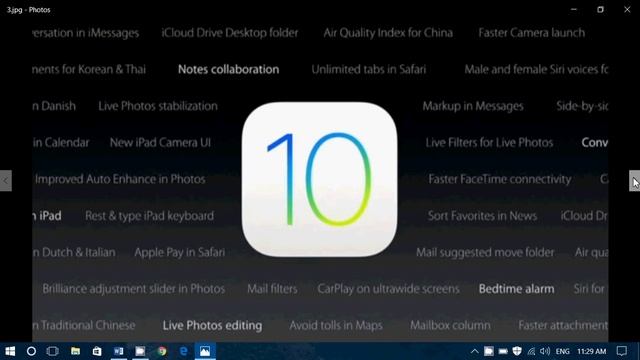This screenshot has height=360, width=640.
Task: Click 'Improved Auto Enhance in Photos' text
Action: pos(120,179)
